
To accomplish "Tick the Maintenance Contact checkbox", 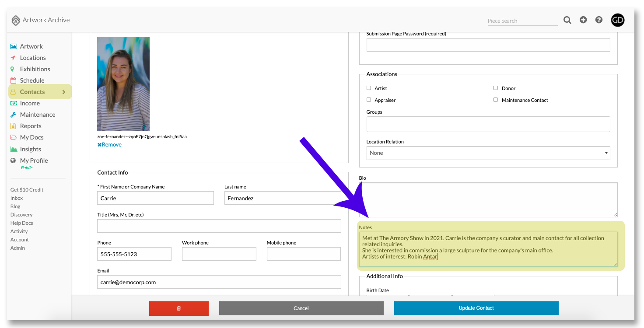I will [496, 100].
